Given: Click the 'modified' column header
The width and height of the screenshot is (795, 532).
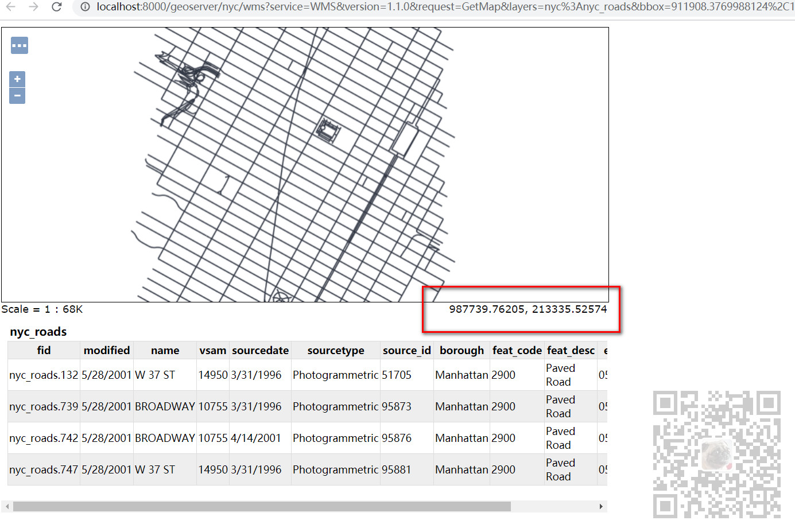Looking at the screenshot, I should tap(107, 351).
